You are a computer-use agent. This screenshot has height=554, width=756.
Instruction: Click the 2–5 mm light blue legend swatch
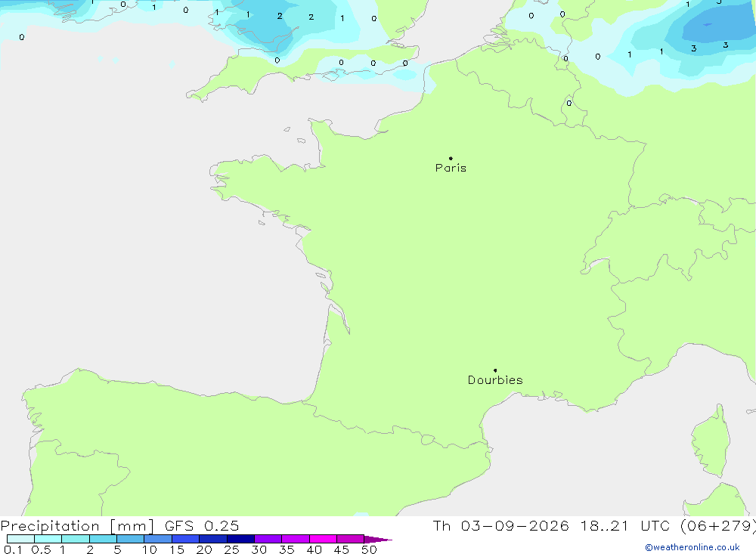coord(103,539)
